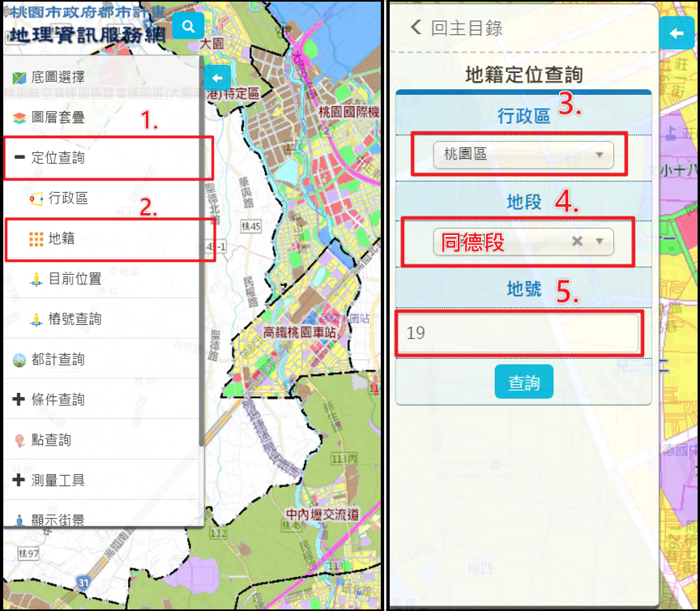Select 點查詢 point query tool
700x611 pixels.
(51, 440)
